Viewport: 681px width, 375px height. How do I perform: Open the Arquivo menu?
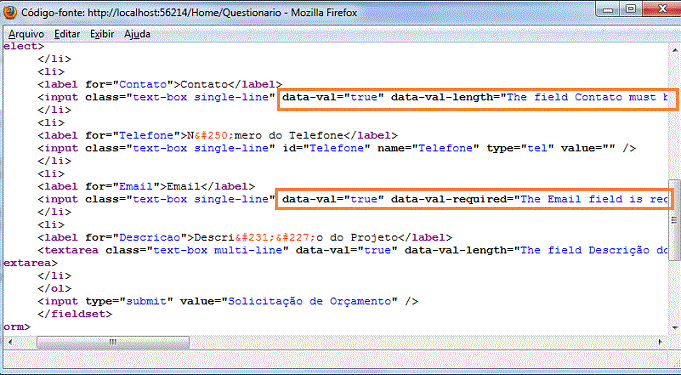pos(26,34)
